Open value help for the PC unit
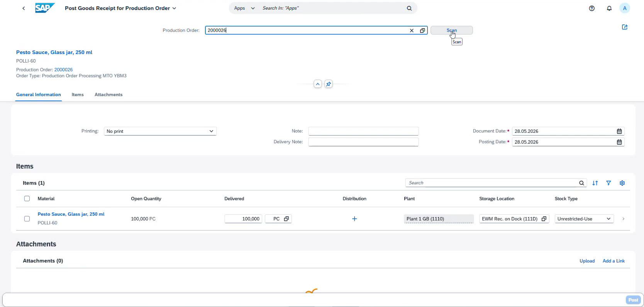 tap(286, 219)
